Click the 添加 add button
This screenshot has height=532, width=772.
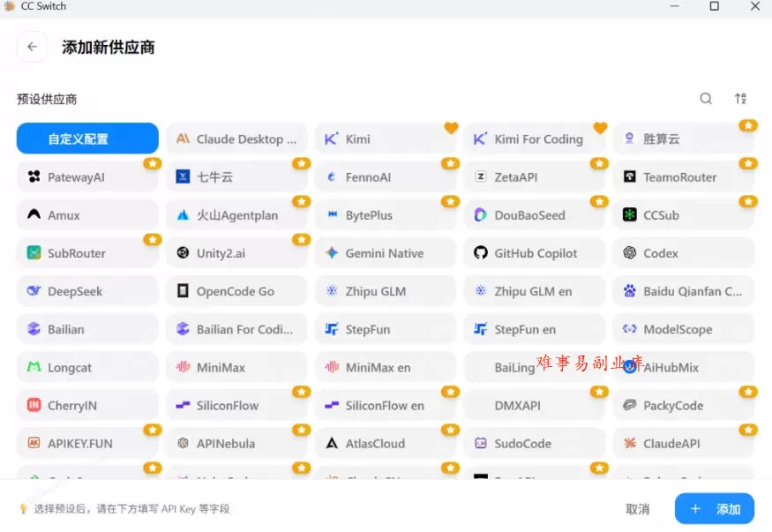[x=715, y=508]
